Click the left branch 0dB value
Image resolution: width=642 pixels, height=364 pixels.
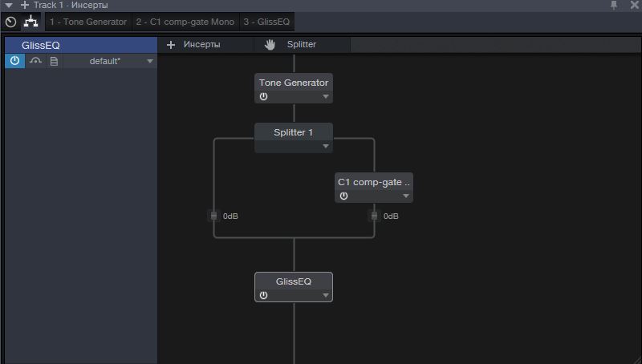click(230, 216)
